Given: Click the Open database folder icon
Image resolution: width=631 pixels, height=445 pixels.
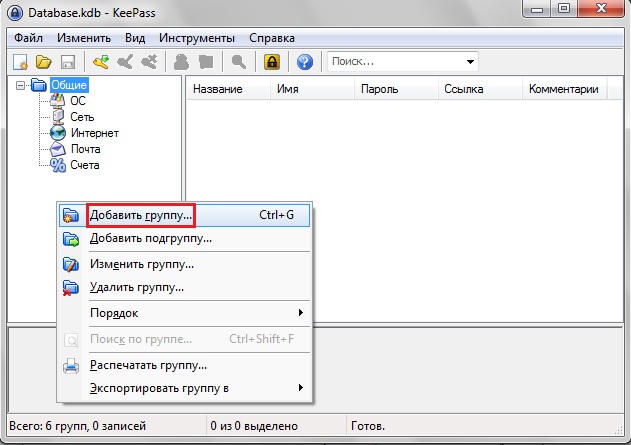Looking at the screenshot, I should click(x=43, y=62).
